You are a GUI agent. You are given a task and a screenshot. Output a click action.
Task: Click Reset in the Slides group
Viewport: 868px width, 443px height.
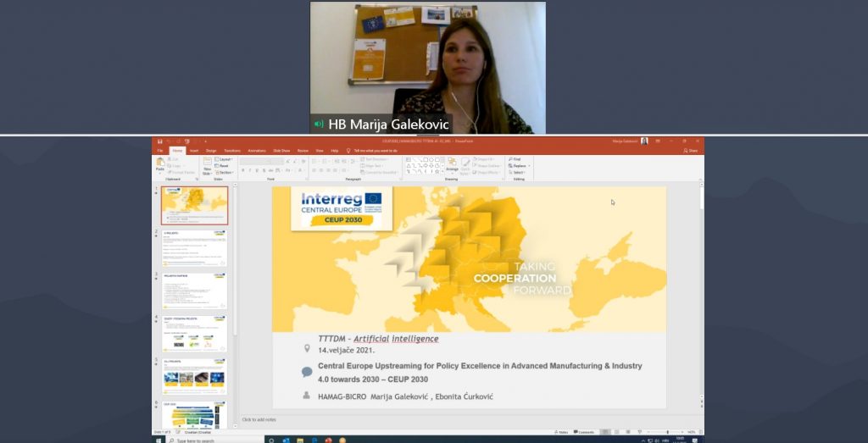222,165
